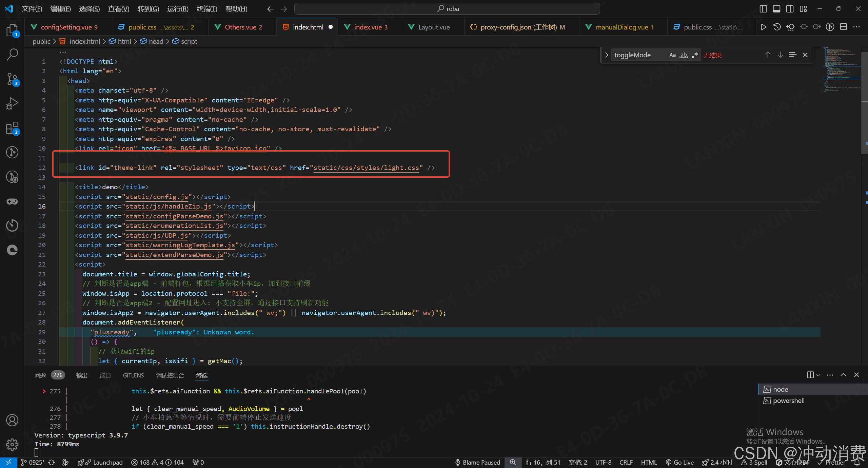Select the node terminal instance
The height and width of the screenshot is (468, 868).
[812, 389]
